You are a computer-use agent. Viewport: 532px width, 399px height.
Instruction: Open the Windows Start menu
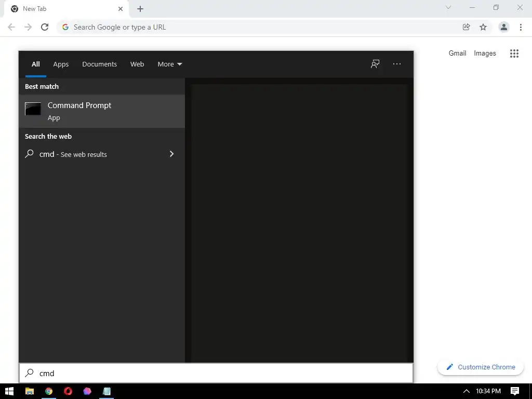click(9, 391)
